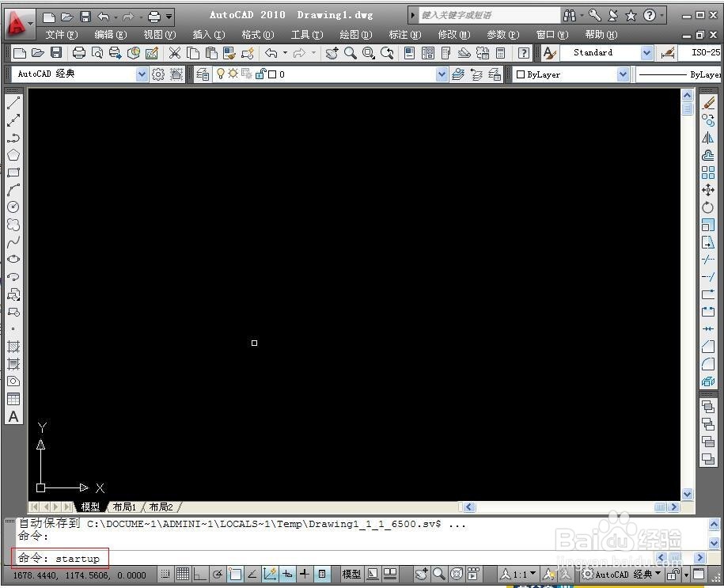Image resolution: width=724 pixels, height=588 pixels.
Task: Select the Multiline Text tool
Action: click(x=13, y=416)
